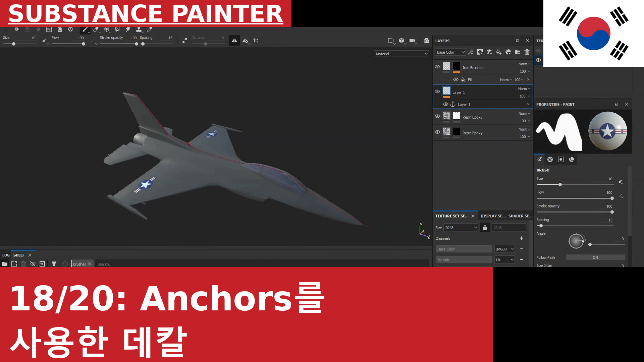Select the Smudge tool

coord(128,29)
